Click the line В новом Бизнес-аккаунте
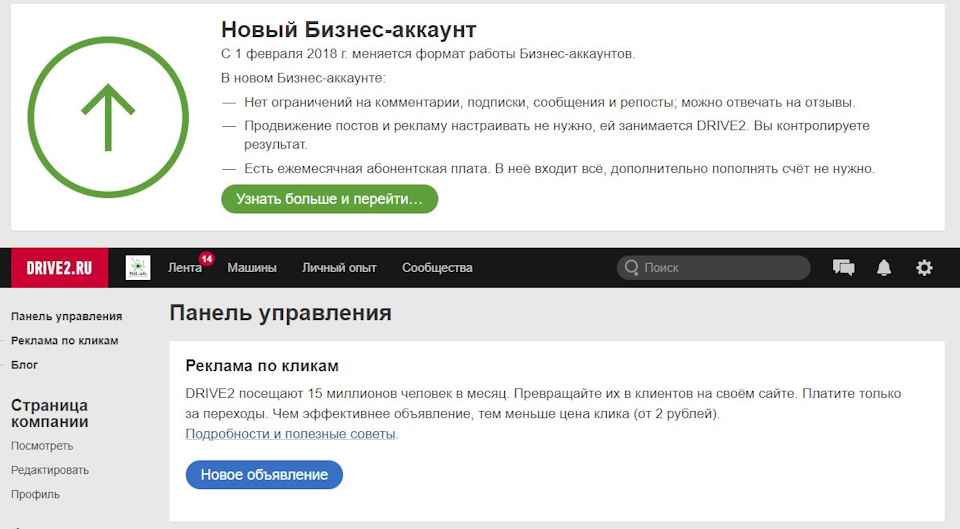960x529 pixels. [303, 78]
